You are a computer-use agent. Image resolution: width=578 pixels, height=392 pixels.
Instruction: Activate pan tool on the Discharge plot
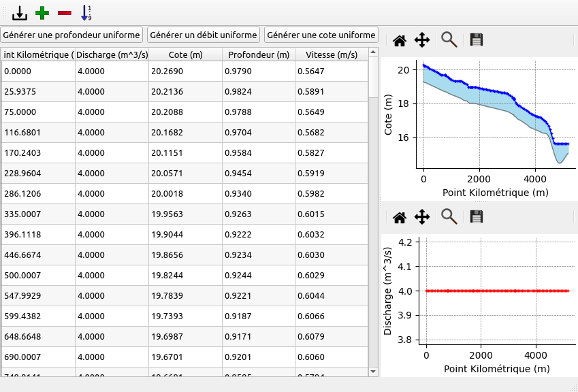coord(422,217)
